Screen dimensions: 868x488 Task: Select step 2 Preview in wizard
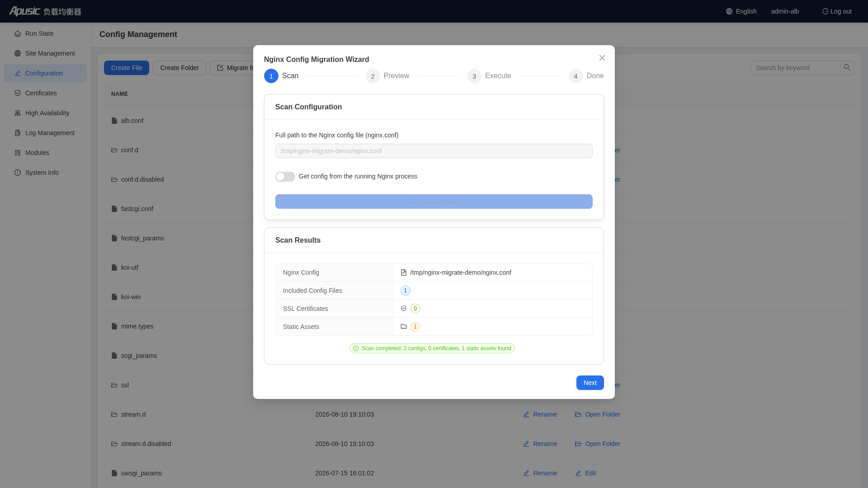tap(387, 76)
